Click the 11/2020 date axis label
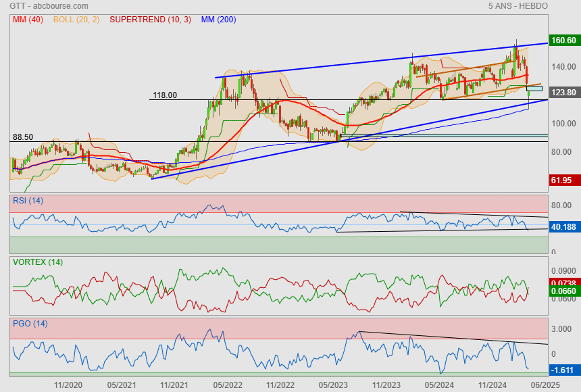The width and height of the screenshot is (581, 392). coord(68,385)
